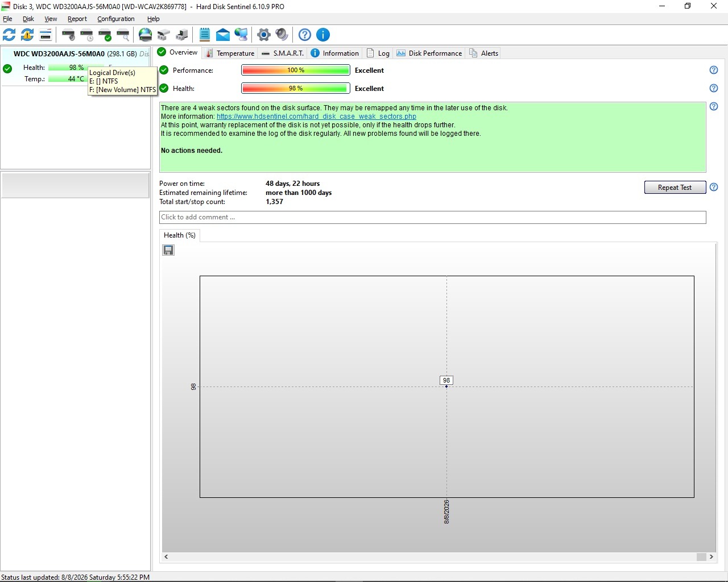Switch to the Information tab

click(335, 53)
